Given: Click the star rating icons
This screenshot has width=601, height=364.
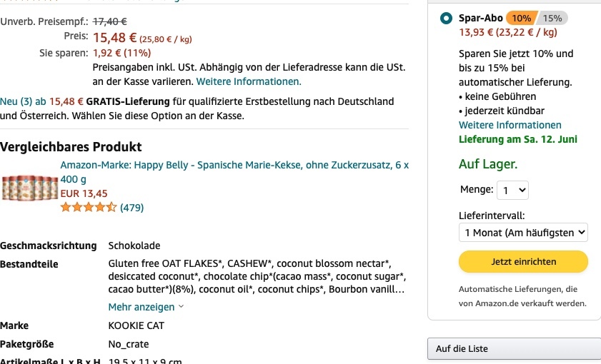Looking at the screenshot, I should [x=89, y=208].
